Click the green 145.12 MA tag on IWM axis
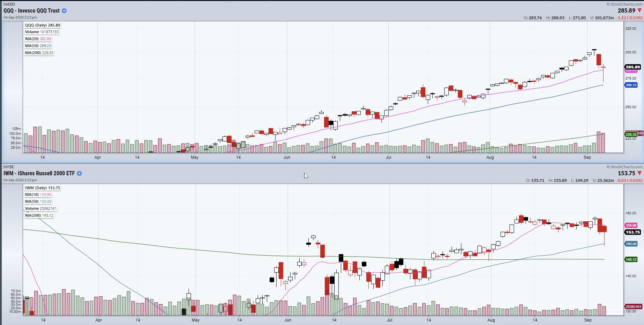Image resolution: width=644 pixels, height=325 pixels. click(631, 259)
